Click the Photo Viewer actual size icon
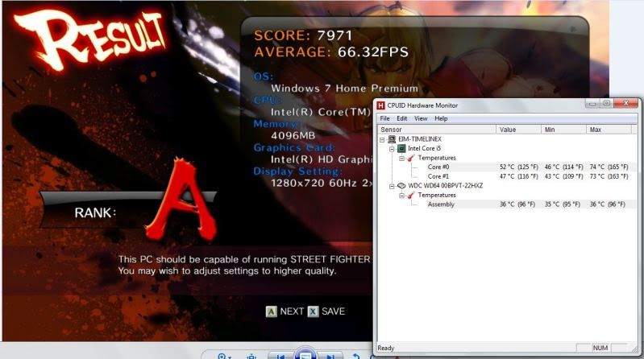Image resolution: width=644 pixels, height=359 pixels. click(251, 357)
